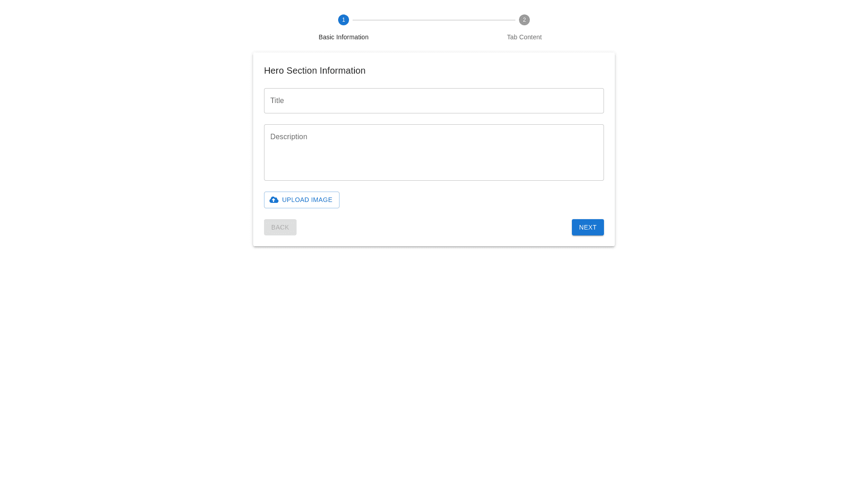Focus the Title input field

[434, 101]
